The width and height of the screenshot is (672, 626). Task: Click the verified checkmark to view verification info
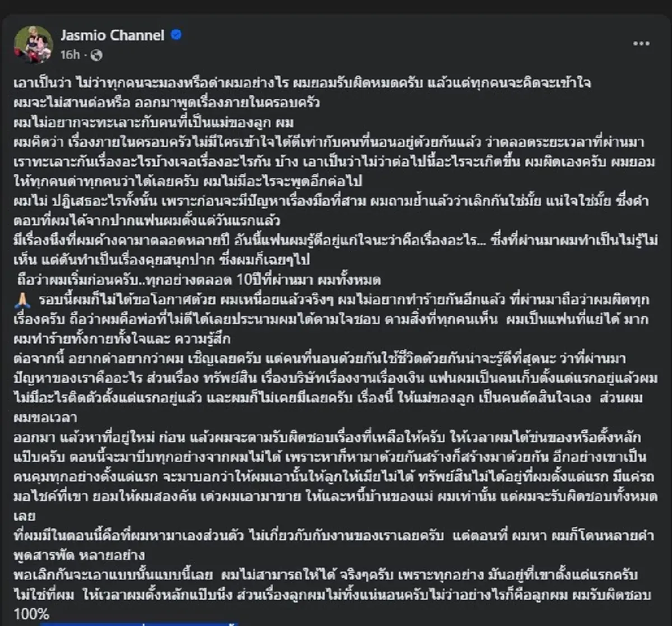click(177, 35)
